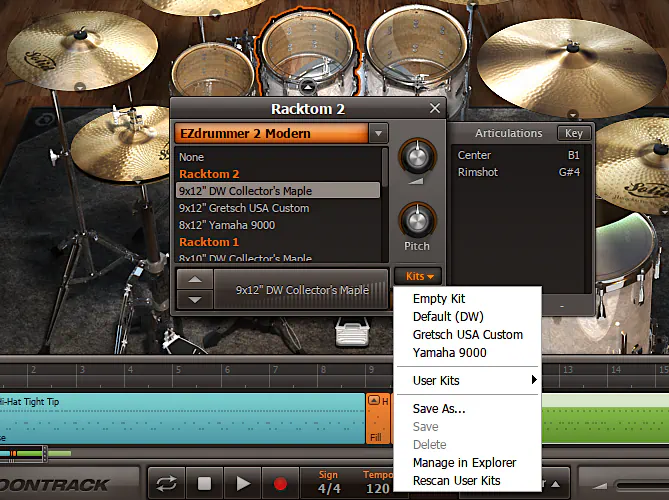This screenshot has width=669, height=500.
Task: Adjust the Racktom 2 volume knob
Action: click(417, 157)
